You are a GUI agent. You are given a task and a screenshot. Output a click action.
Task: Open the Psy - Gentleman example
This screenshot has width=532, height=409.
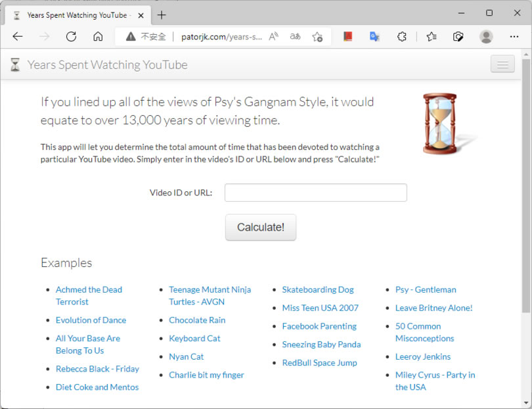click(426, 289)
